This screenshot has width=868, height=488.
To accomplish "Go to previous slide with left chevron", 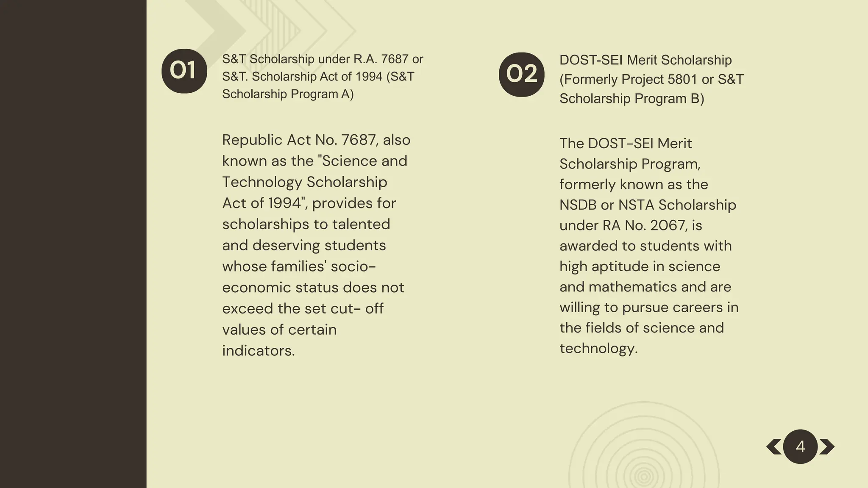I will point(774,447).
